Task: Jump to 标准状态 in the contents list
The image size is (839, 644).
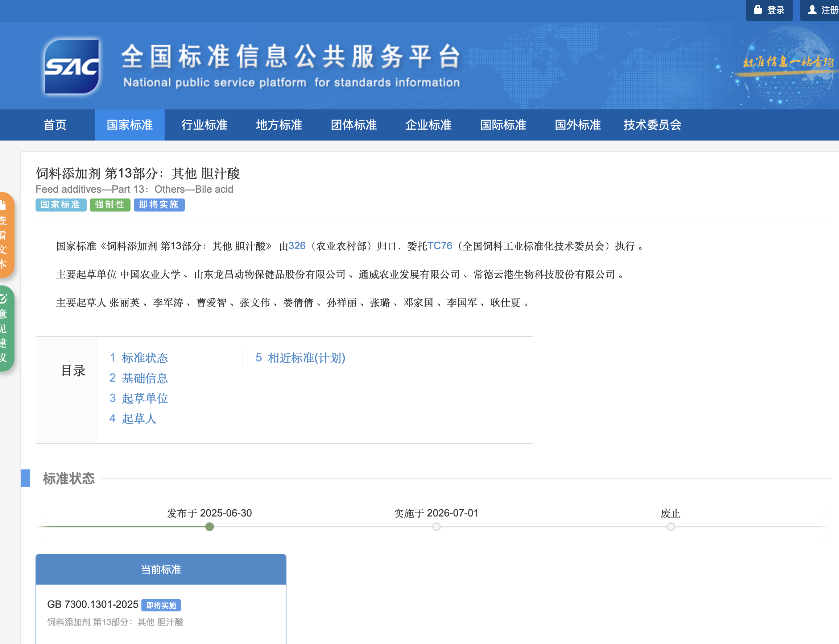Action: [x=144, y=357]
